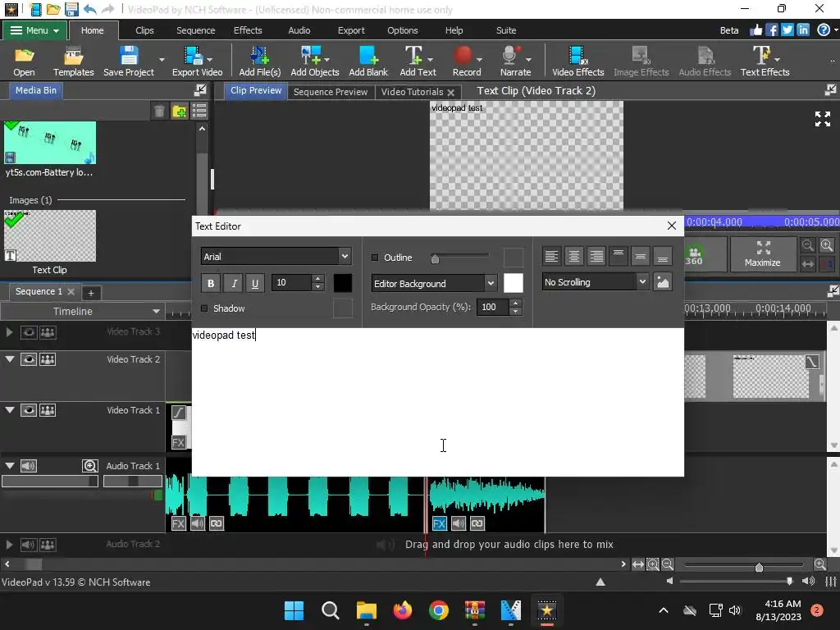Viewport: 840px width, 630px height.
Task: Click the Background Opacity input field
Action: (493, 307)
